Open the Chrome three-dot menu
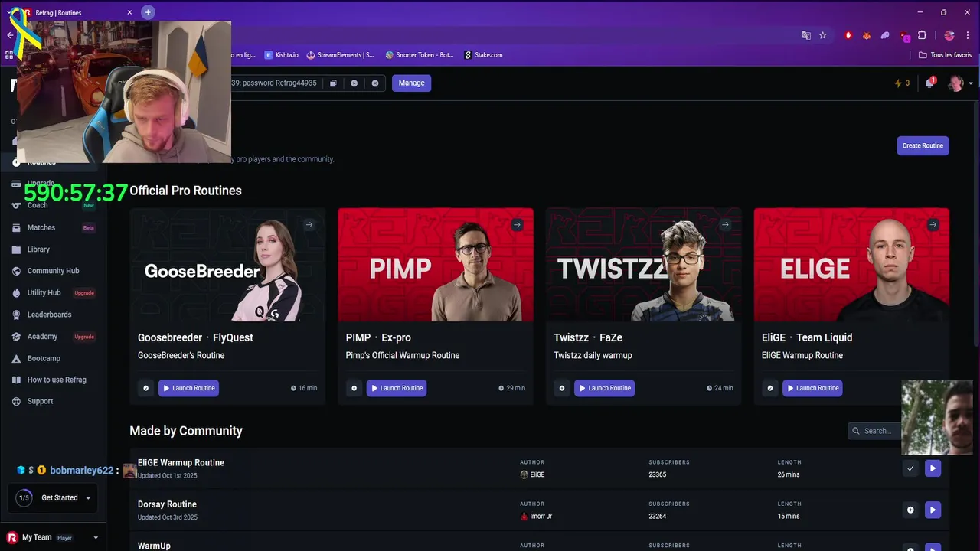Image resolution: width=980 pixels, height=551 pixels. click(x=968, y=35)
